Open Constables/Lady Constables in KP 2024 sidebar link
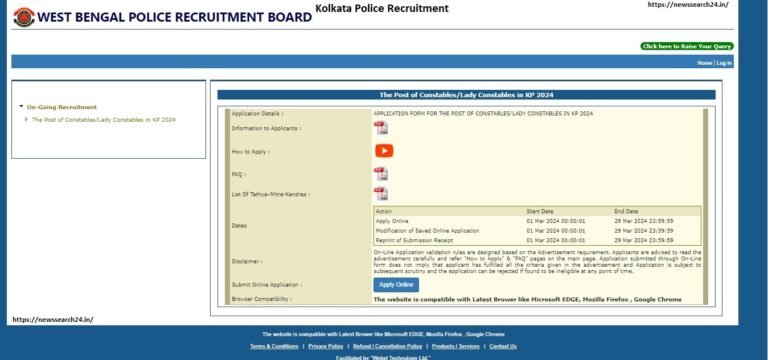The image size is (768, 360). click(x=103, y=120)
